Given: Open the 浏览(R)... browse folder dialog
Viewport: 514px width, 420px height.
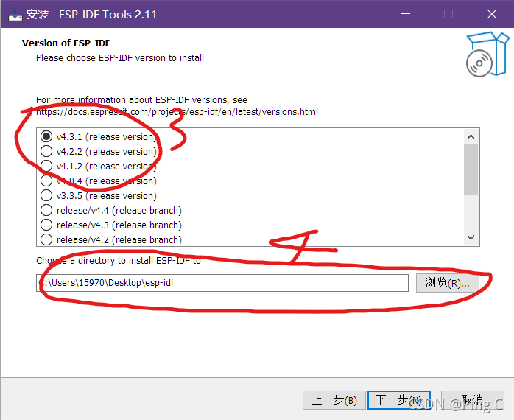Looking at the screenshot, I should click(448, 283).
